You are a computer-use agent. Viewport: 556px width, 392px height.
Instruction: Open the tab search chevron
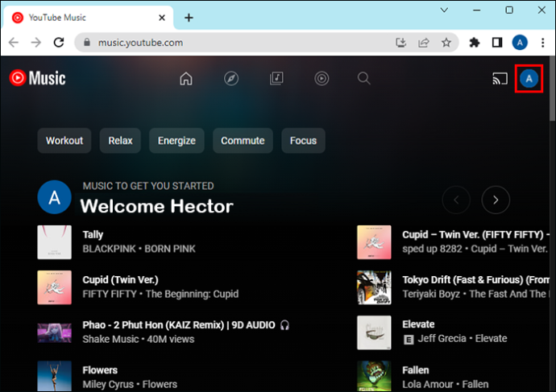pyautogui.click(x=444, y=10)
